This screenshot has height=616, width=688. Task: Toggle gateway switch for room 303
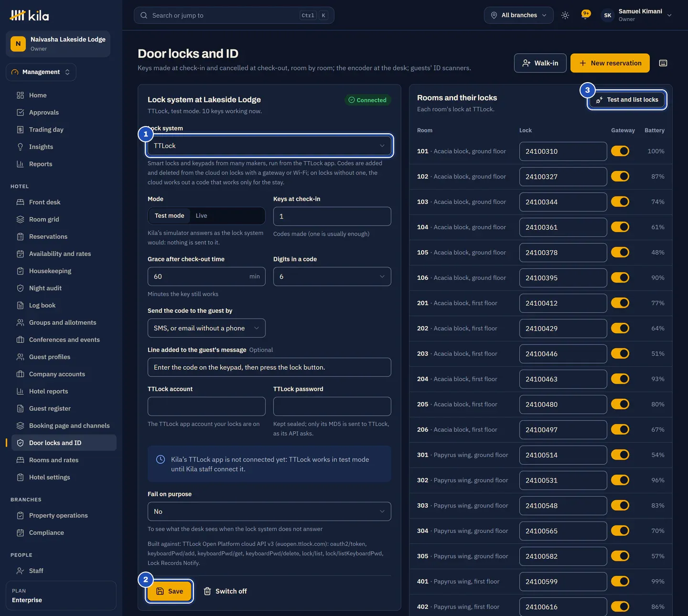620,505
